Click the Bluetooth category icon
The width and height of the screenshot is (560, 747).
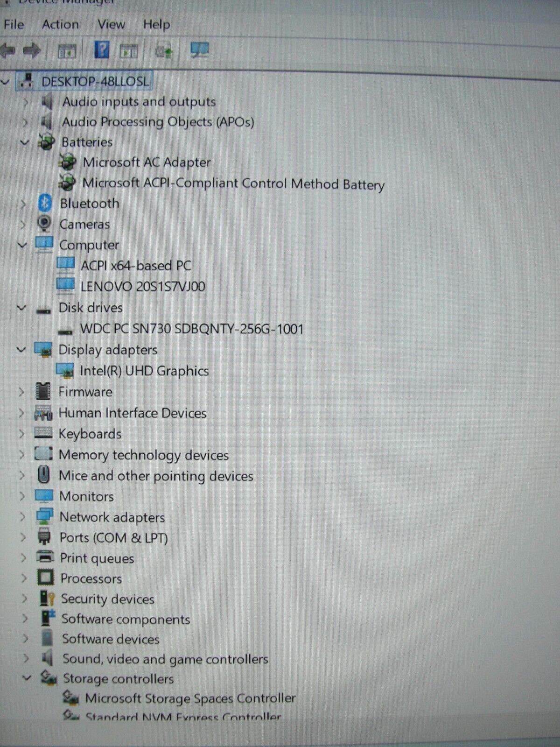pyautogui.click(x=45, y=203)
